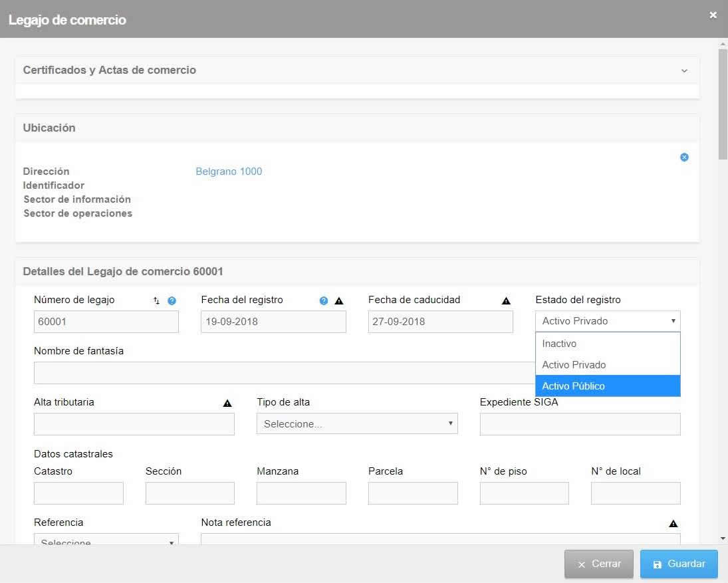Click the Catastro input field
This screenshot has width=728, height=583.
[78, 493]
